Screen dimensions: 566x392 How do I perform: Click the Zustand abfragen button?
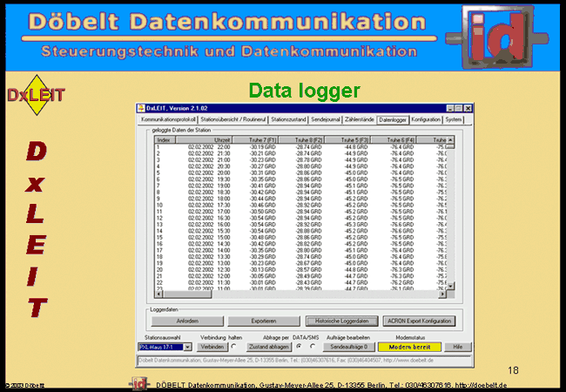point(269,347)
